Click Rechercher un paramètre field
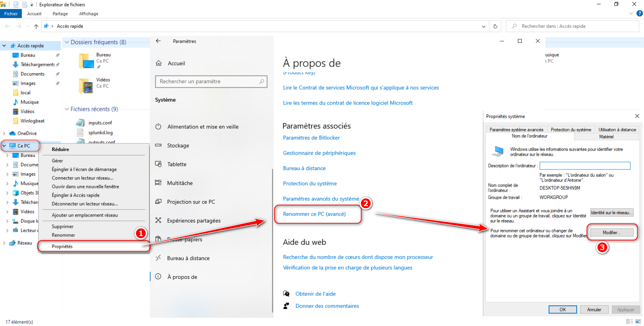The height and width of the screenshot is (326, 644). coord(211,81)
